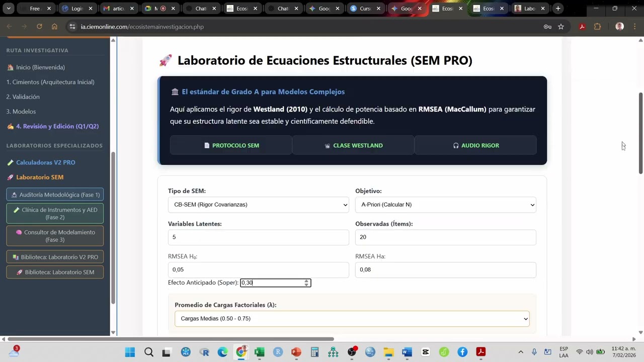Viewport: 644px width, 362px height.
Task: Click the sidebar vertical scrollbar
Action: pyautogui.click(x=113, y=227)
